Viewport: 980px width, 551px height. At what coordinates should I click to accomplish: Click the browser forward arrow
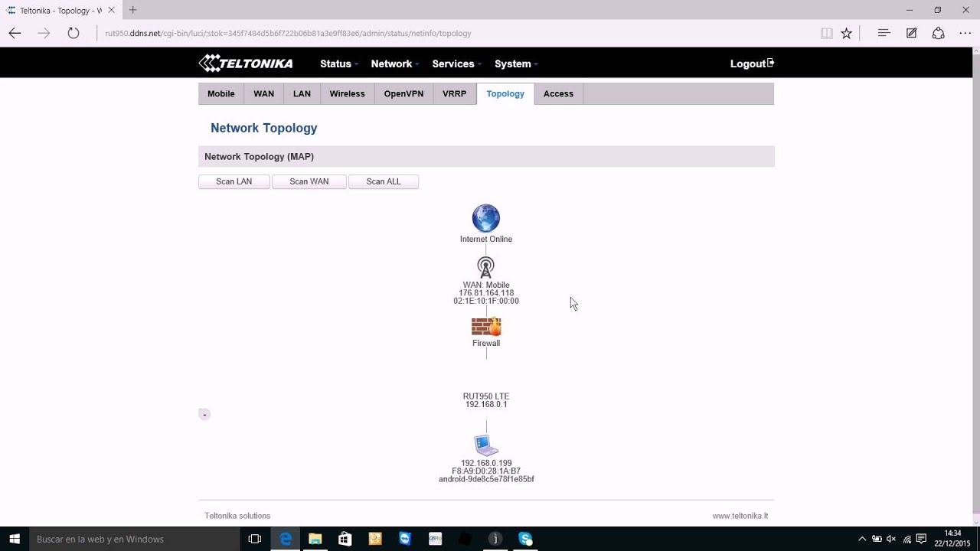[x=44, y=33]
